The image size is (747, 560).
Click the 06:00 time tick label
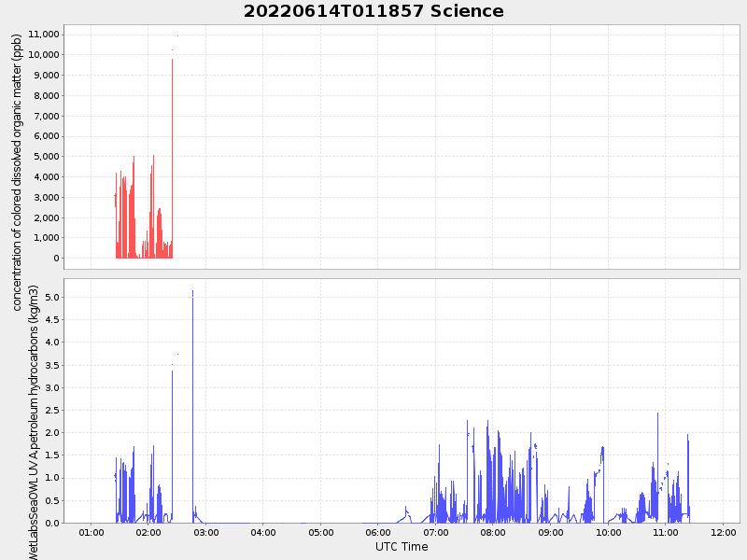click(x=378, y=532)
